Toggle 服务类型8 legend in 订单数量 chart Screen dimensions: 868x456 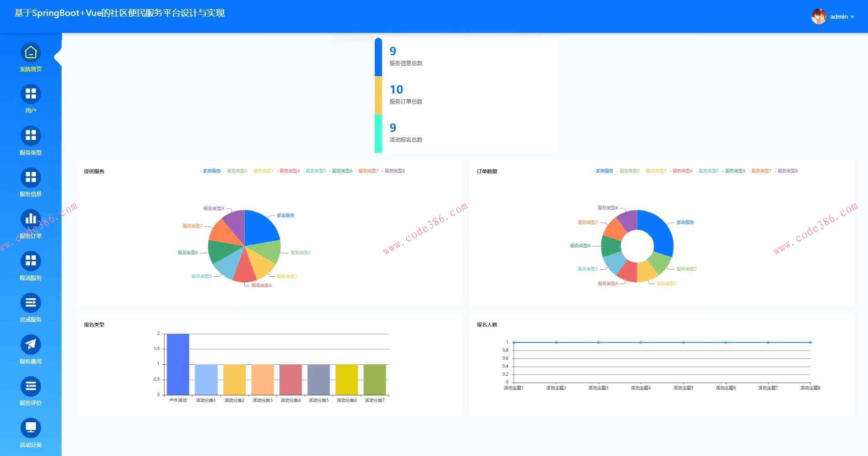pos(786,171)
